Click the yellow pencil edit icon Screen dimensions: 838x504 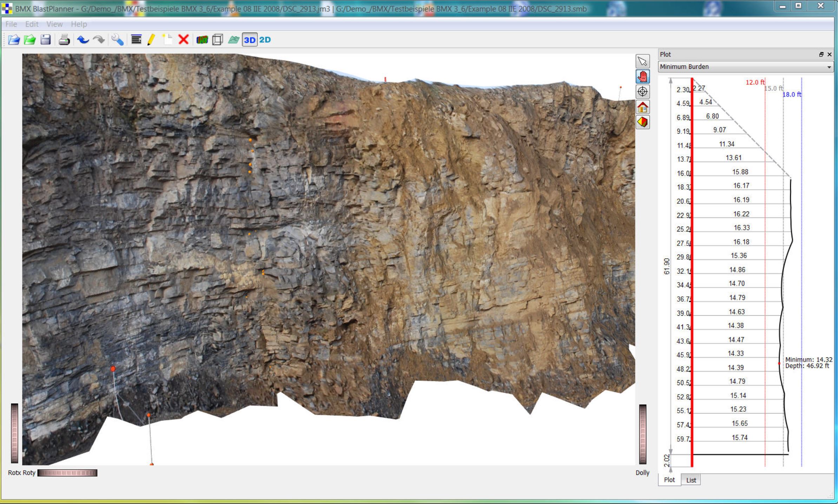[151, 40]
